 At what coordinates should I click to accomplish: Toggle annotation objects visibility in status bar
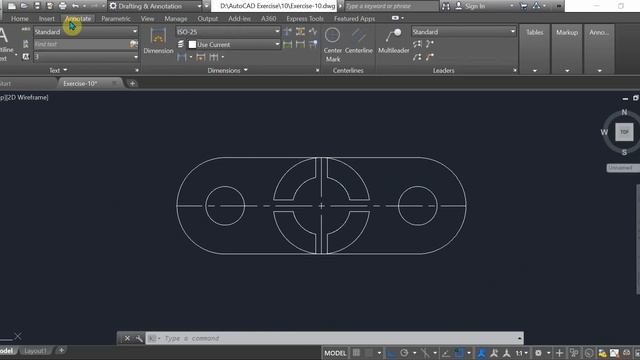click(482, 353)
